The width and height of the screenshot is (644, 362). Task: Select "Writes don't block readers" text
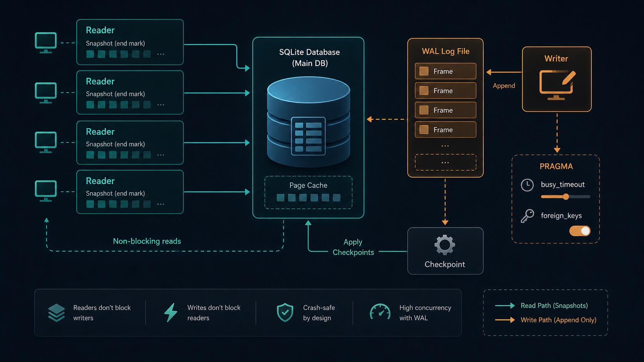(214, 313)
